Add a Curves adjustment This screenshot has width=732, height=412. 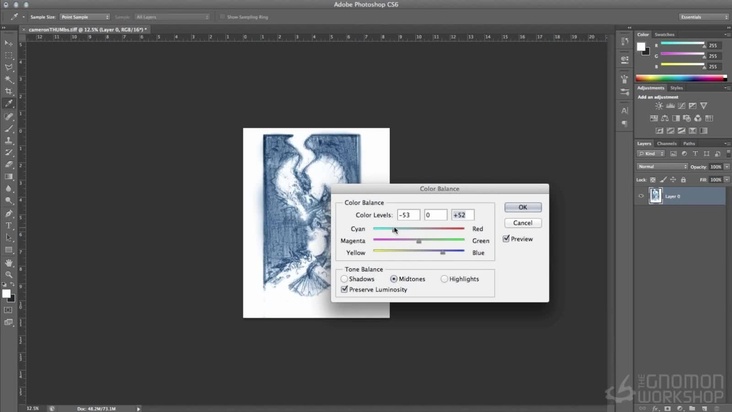[x=682, y=106]
